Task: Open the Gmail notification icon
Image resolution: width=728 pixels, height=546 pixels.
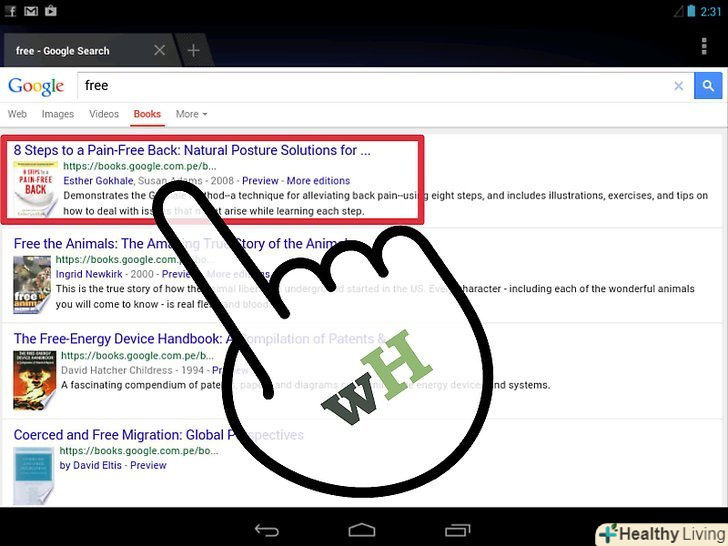Action: [31, 10]
